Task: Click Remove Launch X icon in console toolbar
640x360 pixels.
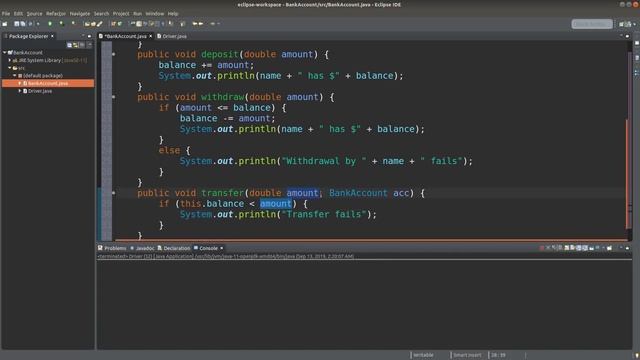Action: [548, 248]
